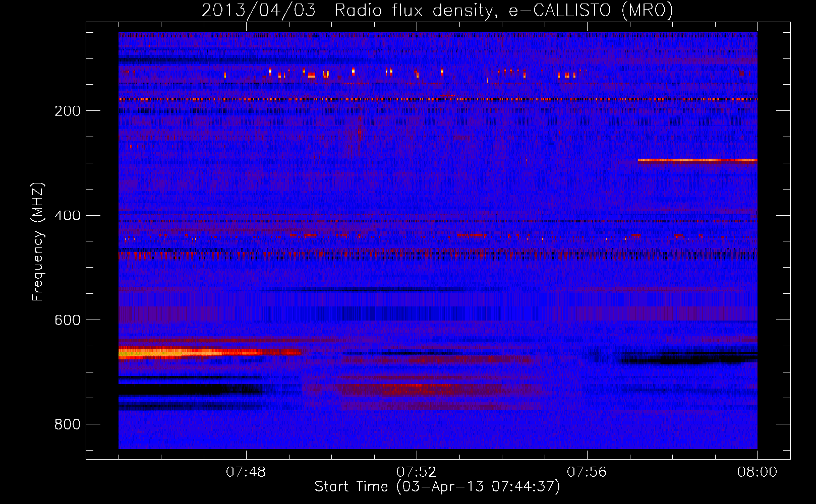Click the 07:52 time tick label
The image size is (816, 504).
coord(417,472)
